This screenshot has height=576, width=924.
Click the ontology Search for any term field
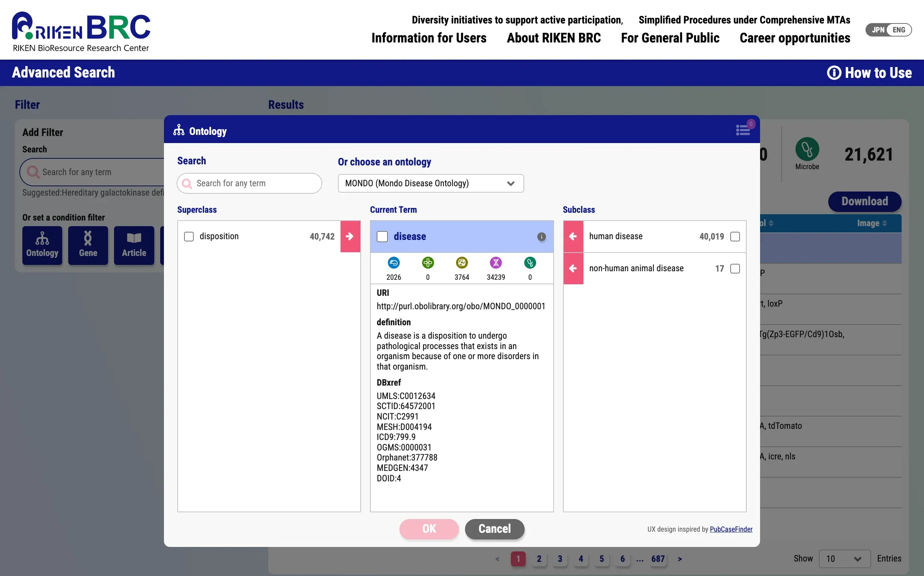point(250,183)
